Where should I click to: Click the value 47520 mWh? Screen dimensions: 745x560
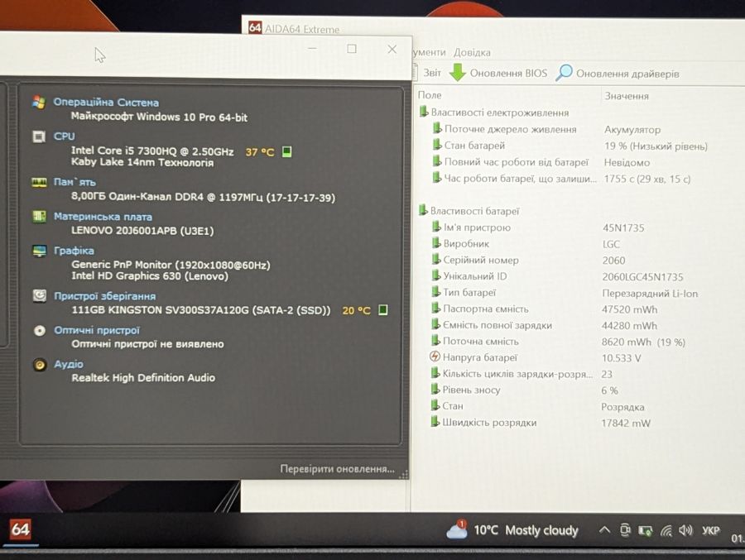pyautogui.click(x=630, y=309)
